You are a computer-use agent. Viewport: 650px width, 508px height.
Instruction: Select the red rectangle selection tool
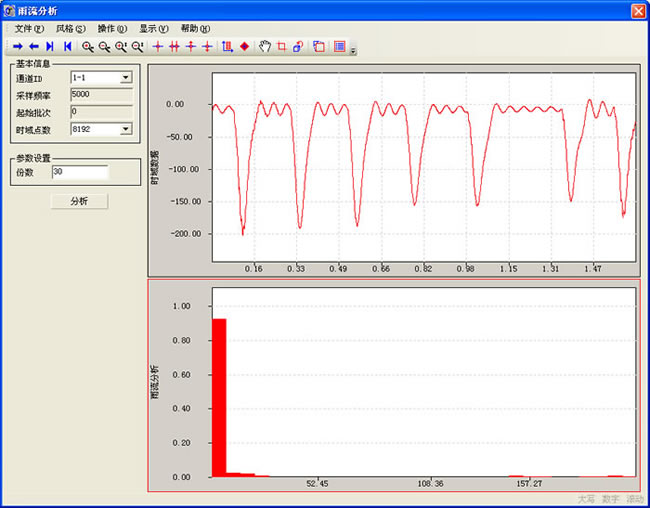point(281,46)
